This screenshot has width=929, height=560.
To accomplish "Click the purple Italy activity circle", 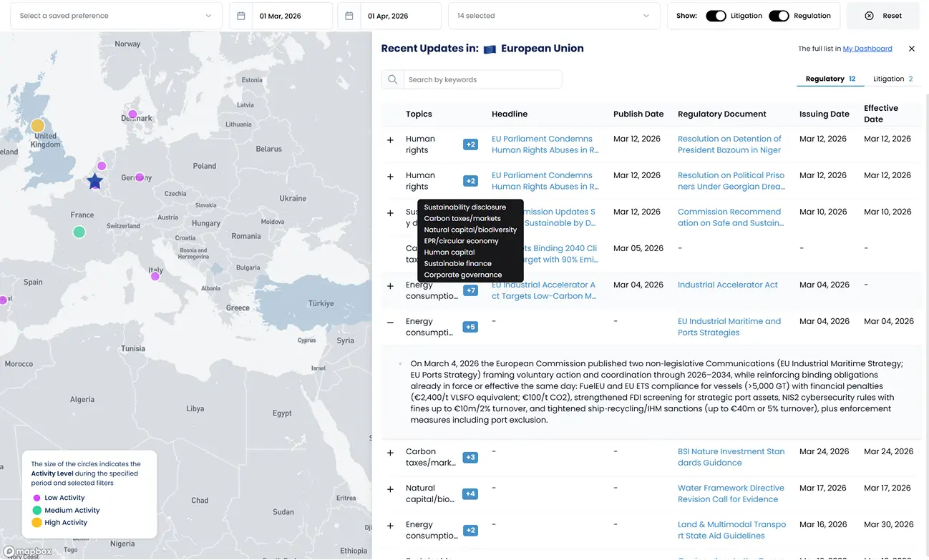I will (x=155, y=276).
